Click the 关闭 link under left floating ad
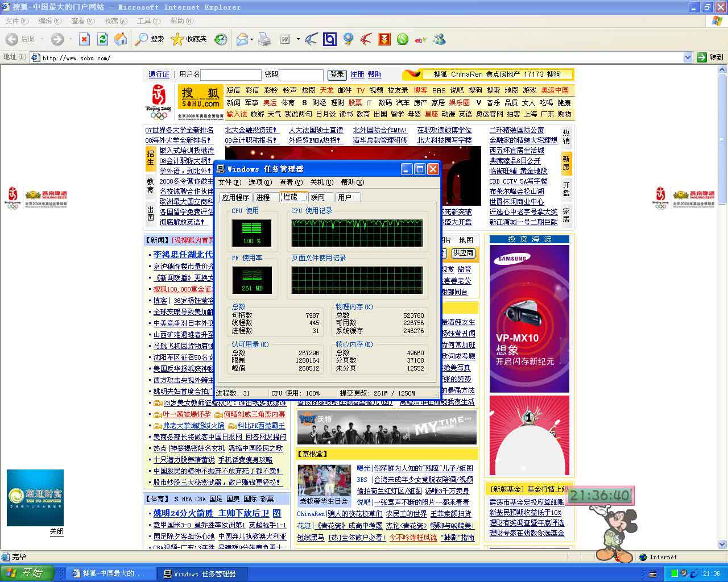This screenshot has height=582, width=728. pyautogui.click(x=56, y=531)
